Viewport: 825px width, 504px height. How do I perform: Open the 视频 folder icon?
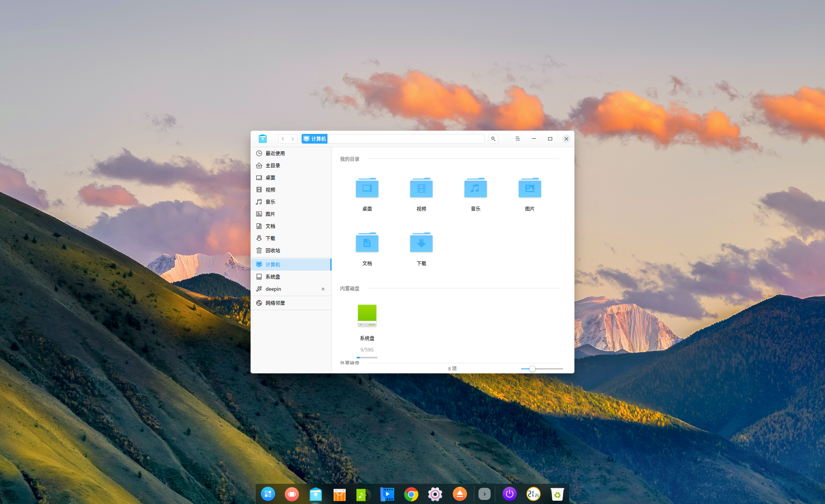click(421, 188)
